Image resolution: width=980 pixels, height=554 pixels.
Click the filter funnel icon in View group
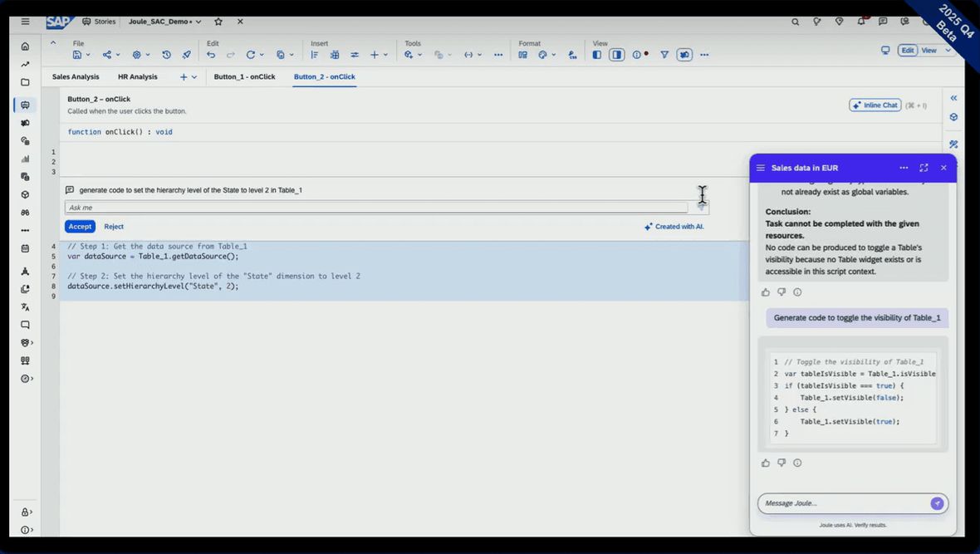click(x=664, y=55)
